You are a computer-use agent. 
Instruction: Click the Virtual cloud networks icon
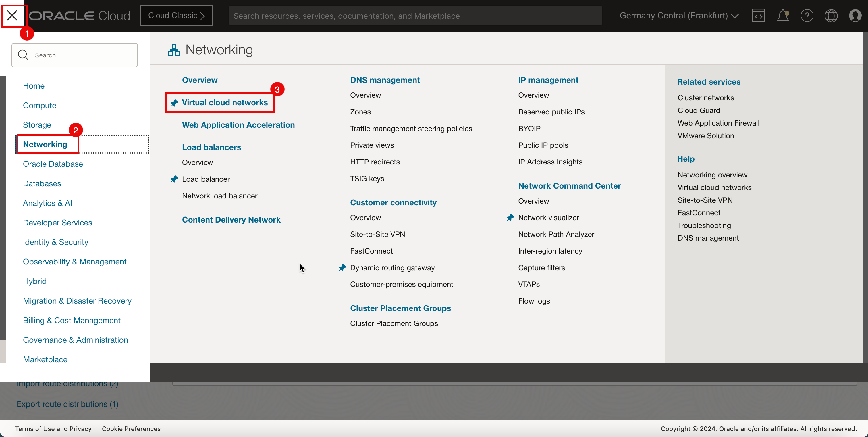pyautogui.click(x=174, y=103)
